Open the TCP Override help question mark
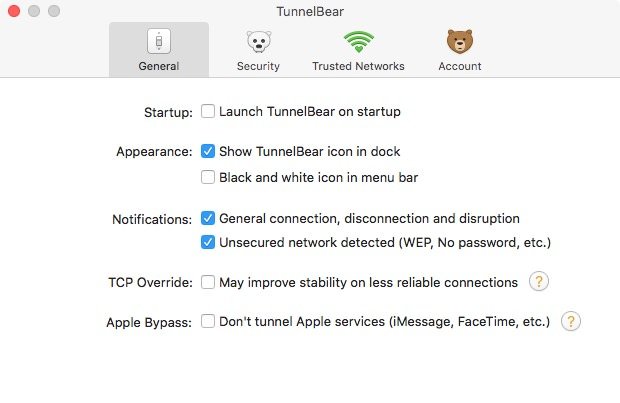 539,282
